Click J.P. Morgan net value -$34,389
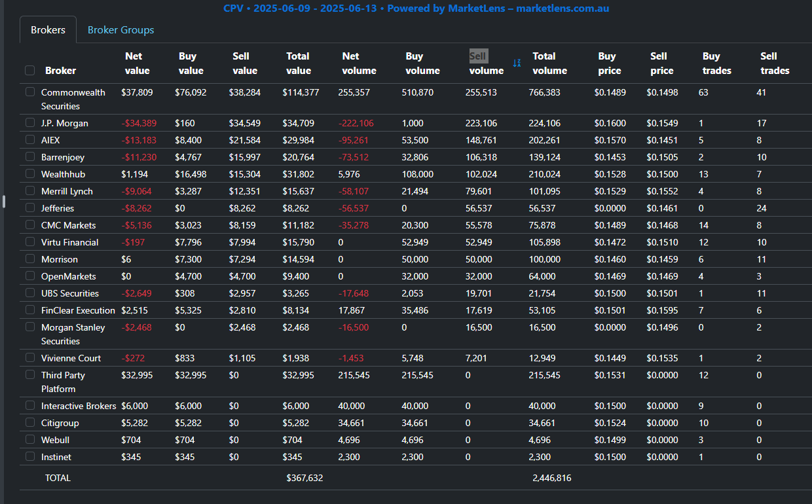Viewport: 812px width, 504px height. click(x=139, y=123)
